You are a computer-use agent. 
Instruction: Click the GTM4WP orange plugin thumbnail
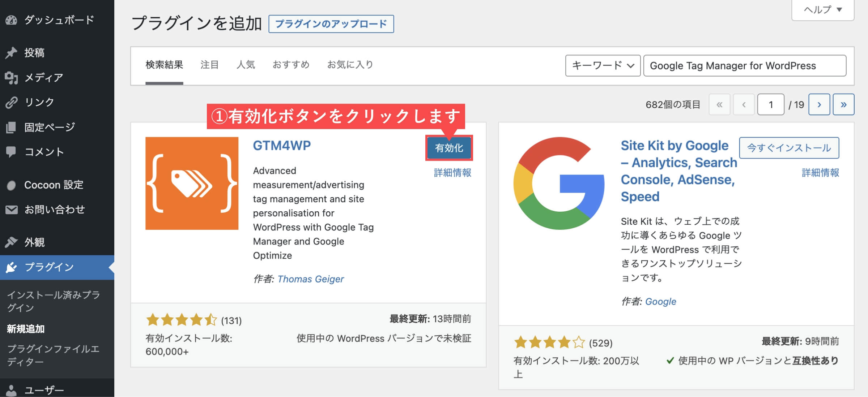click(192, 183)
